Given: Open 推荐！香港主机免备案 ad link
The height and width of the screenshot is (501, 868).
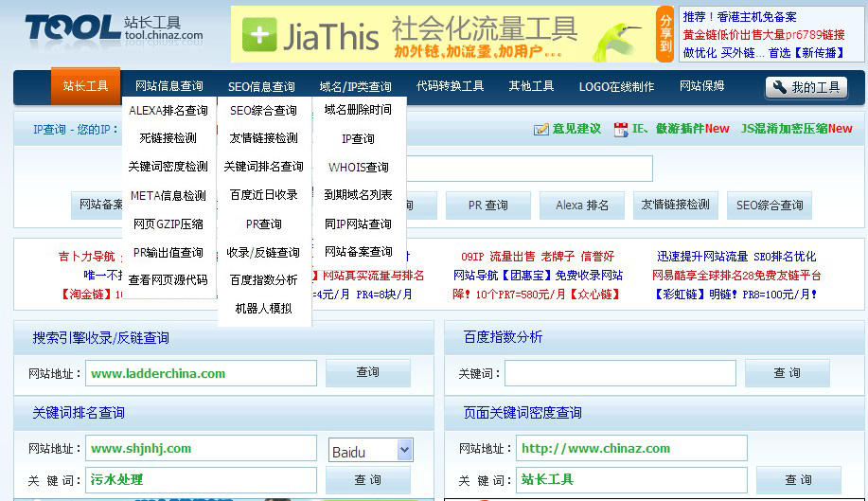Looking at the screenshot, I should click(739, 17).
